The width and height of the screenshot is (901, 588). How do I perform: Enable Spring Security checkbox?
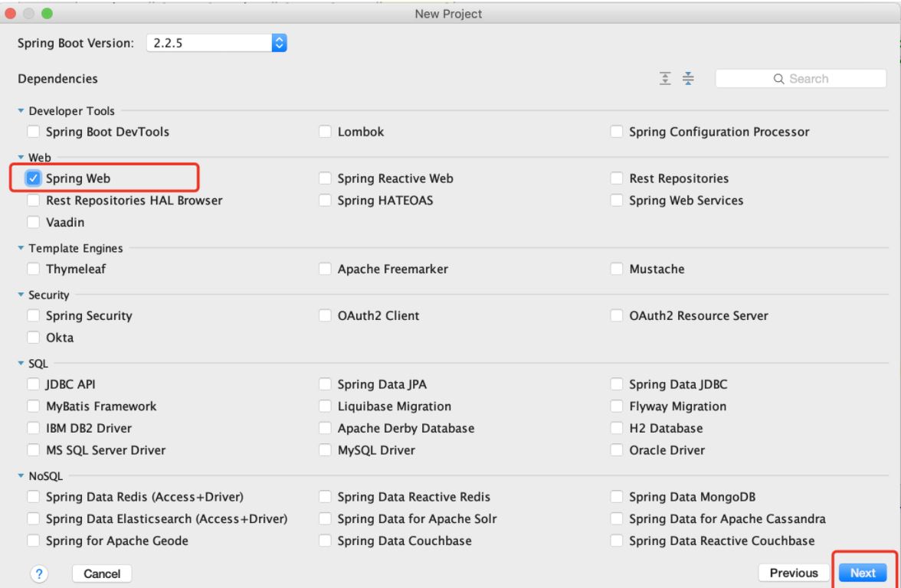point(34,315)
